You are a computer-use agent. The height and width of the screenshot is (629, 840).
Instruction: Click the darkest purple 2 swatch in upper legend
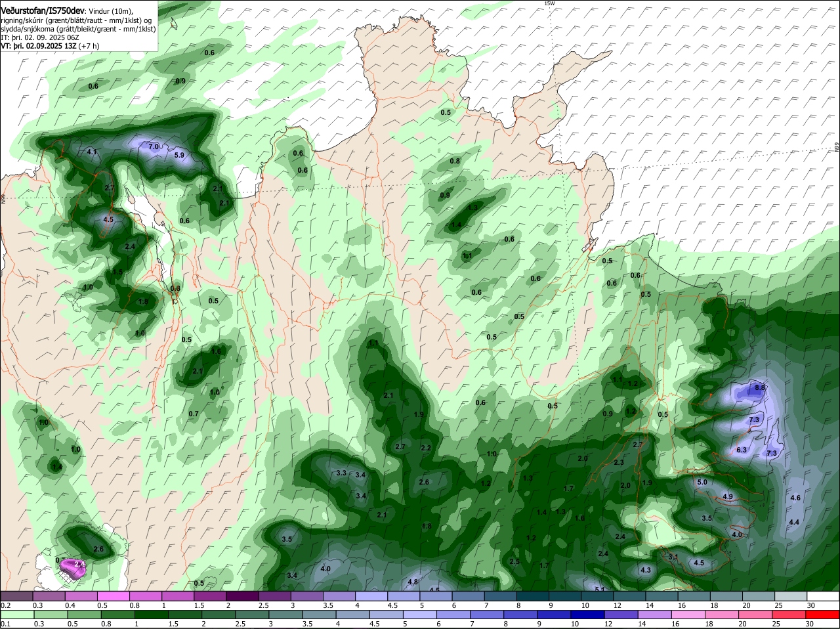point(242,596)
